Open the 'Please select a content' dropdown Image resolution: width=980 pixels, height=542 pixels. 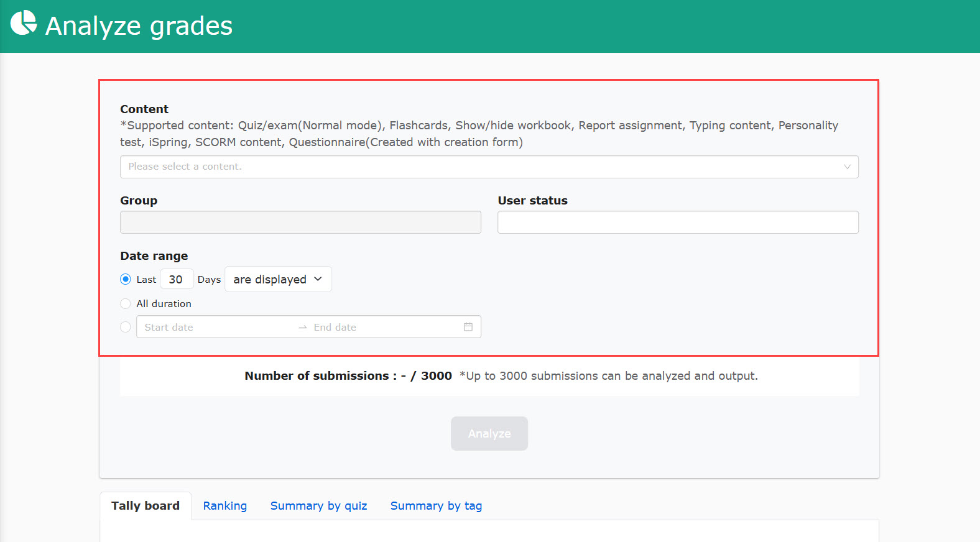pos(489,167)
